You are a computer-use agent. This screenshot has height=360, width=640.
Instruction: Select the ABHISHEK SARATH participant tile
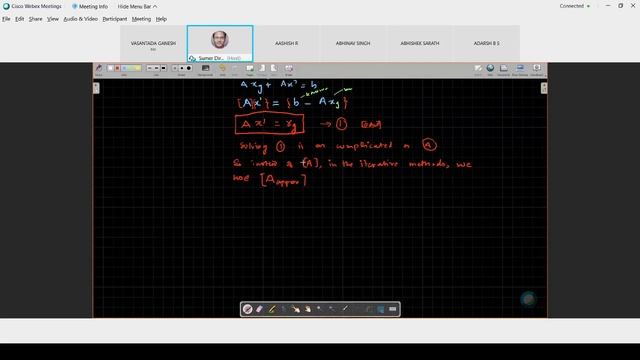coord(420,43)
